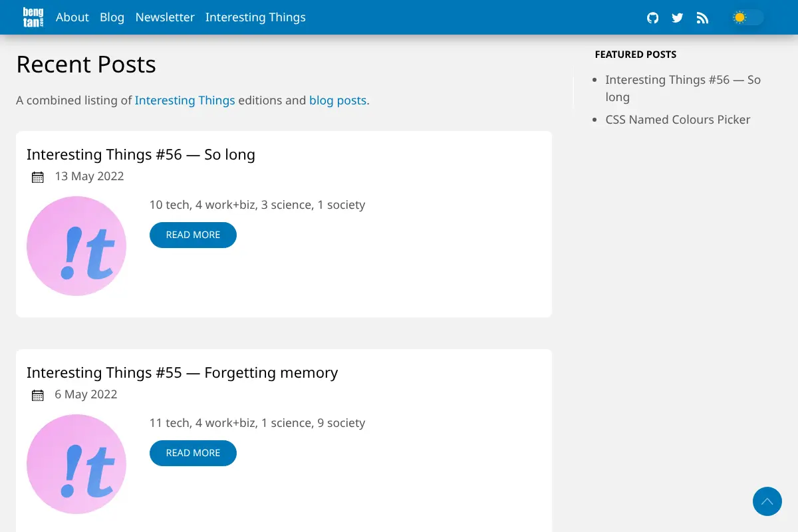Open Interesting Things #55 post title
Viewport: 798px width, 532px height.
[x=182, y=372]
